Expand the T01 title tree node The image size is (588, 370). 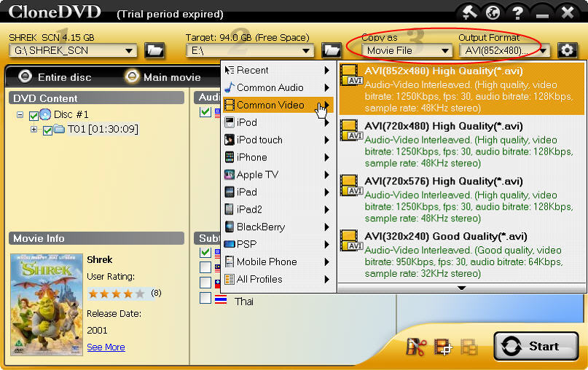34,130
